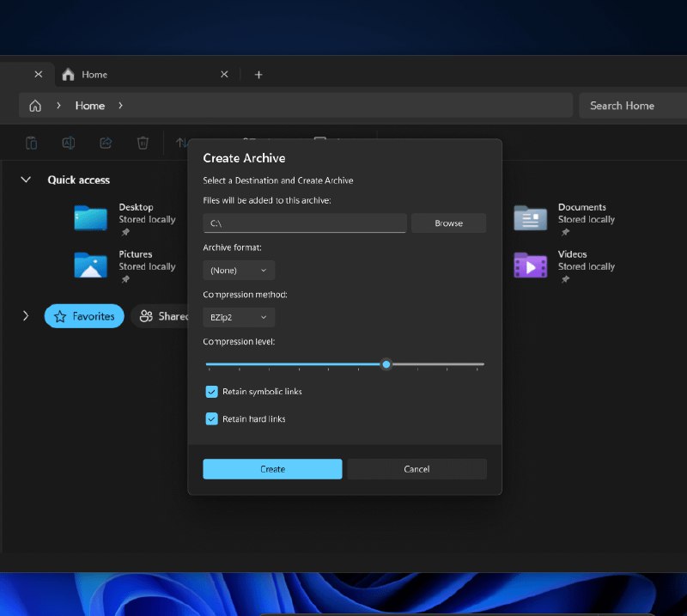Click the Quick access heading

pyautogui.click(x=78, y=180)
